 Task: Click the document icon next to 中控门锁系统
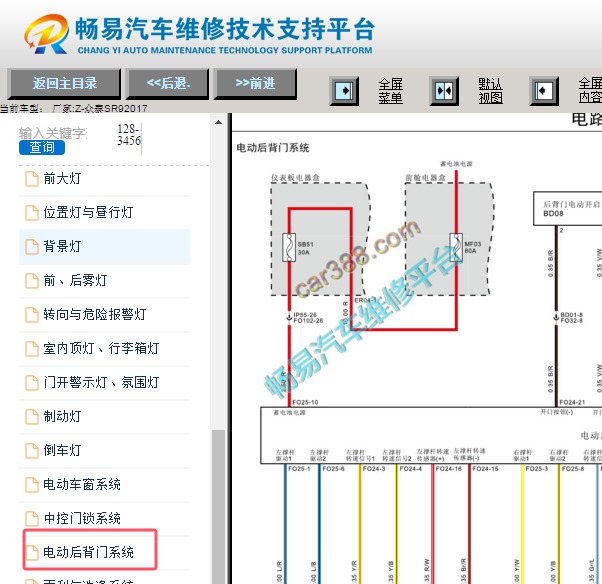tap(32, 519)
